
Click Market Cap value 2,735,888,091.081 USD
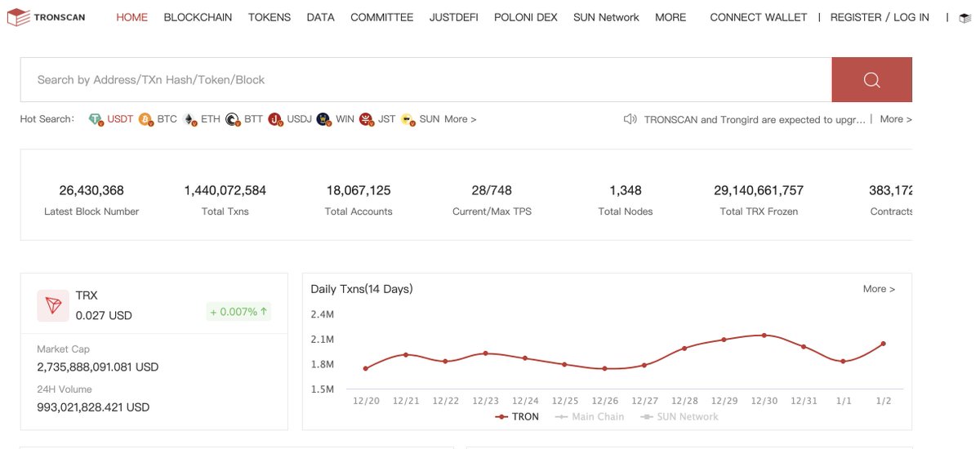coord(98,367)
